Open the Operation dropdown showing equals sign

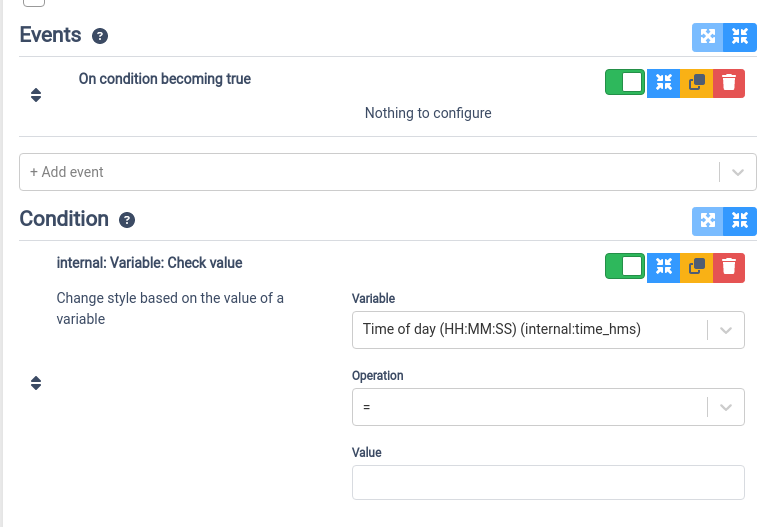pyautogui.click(x=548, y=407)
